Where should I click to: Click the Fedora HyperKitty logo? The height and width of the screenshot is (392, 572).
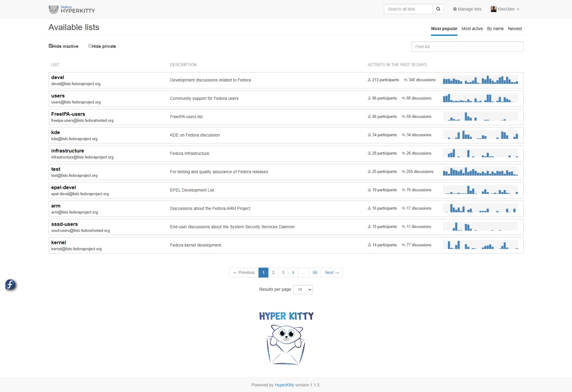72,9
